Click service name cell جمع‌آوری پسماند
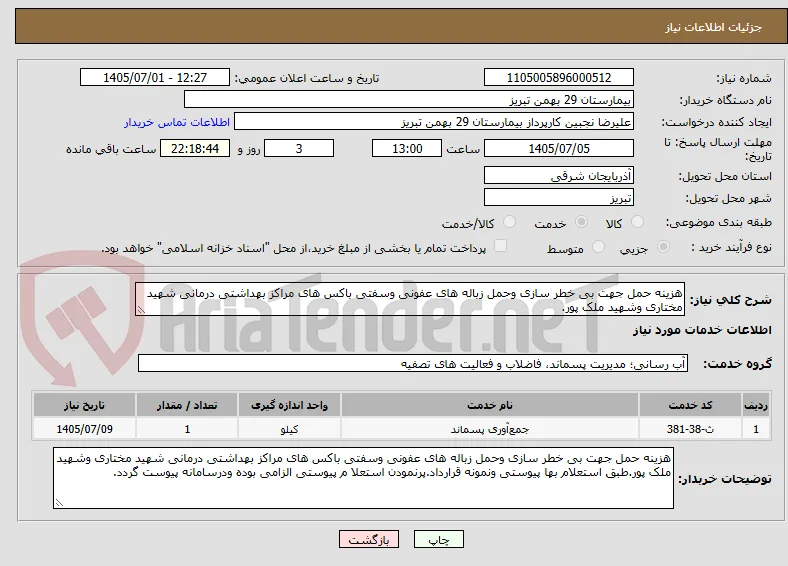This screenshot has height=566, width=788. [x=489, y=429]
